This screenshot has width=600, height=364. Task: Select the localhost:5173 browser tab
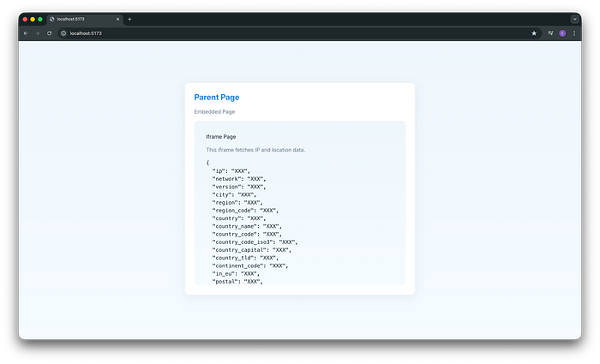[x=85, y=19]
